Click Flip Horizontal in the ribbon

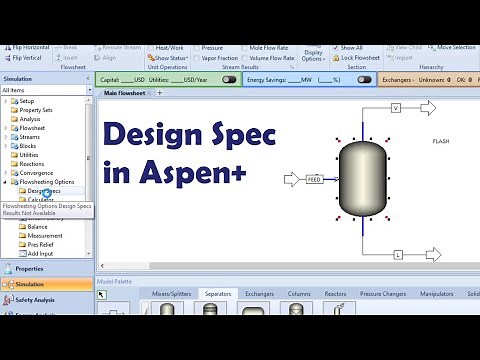[27, 48]
